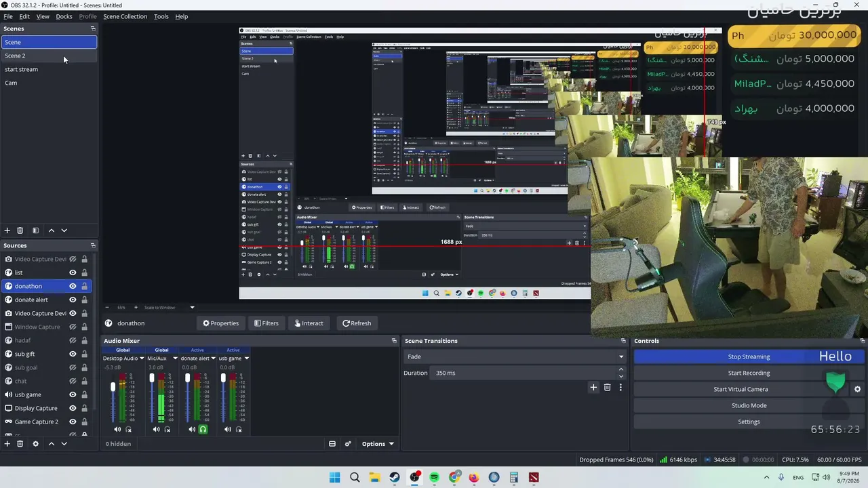Mute the donate alert audio channel
This screenshot has width=868, height=488.
coord(192,429)
